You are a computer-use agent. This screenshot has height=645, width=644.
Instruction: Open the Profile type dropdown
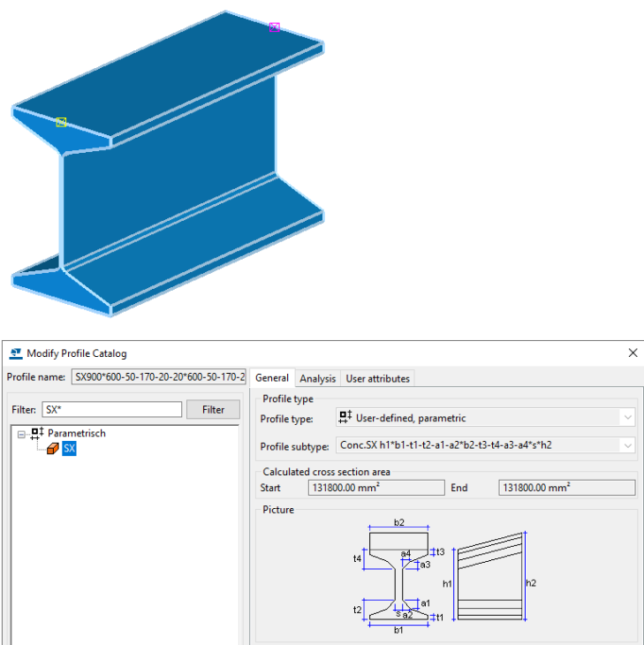(x=627, y=418)
